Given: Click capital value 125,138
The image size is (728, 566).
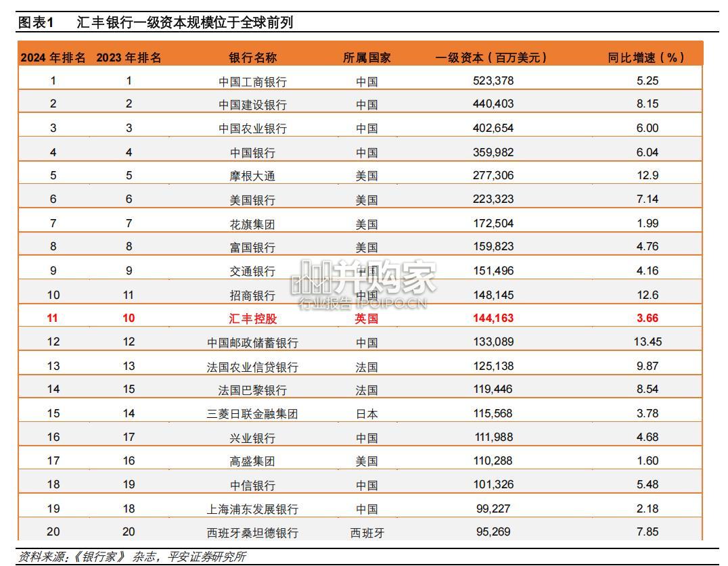Looking at the screenshot, I should point(493,366).
